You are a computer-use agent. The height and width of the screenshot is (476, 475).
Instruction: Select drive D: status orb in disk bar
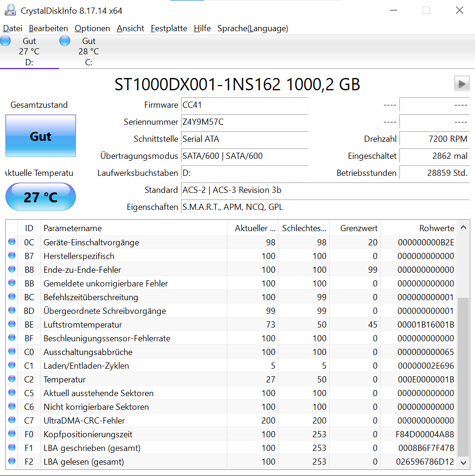click(x=5, y=41)
